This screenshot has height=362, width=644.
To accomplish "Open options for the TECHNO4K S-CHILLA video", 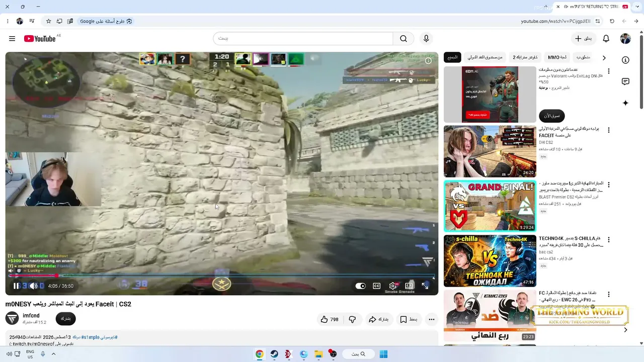I will tap(608, 240).
